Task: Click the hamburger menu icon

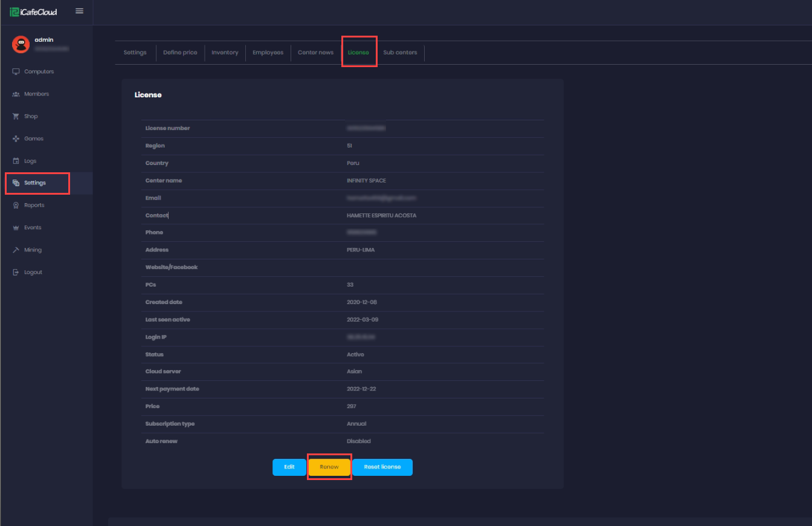Action: click(79, 11)
